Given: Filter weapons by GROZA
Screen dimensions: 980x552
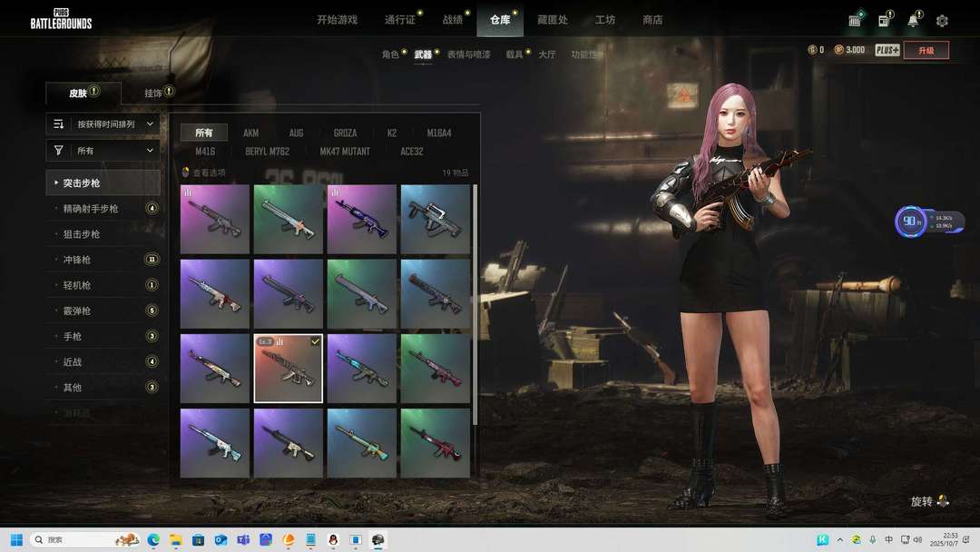Looking at the screenshot, I should pyautogui.click(x=345, y=133).
